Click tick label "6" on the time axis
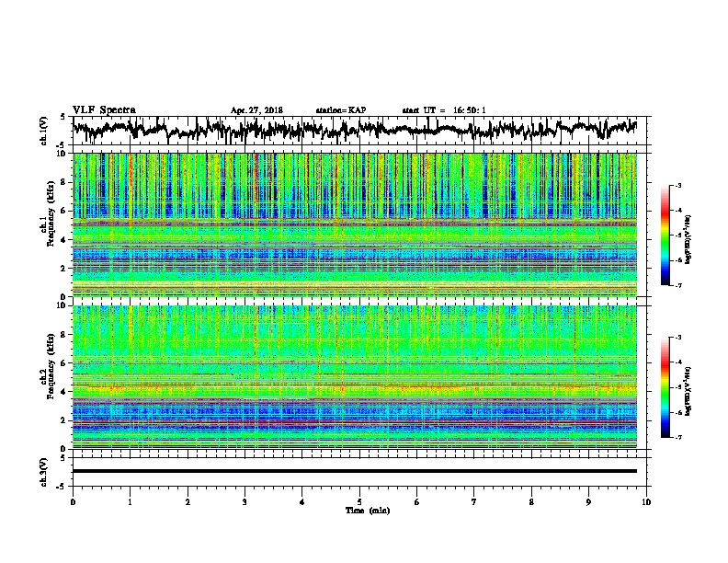728x563 pixels. [x=417, y=502]
